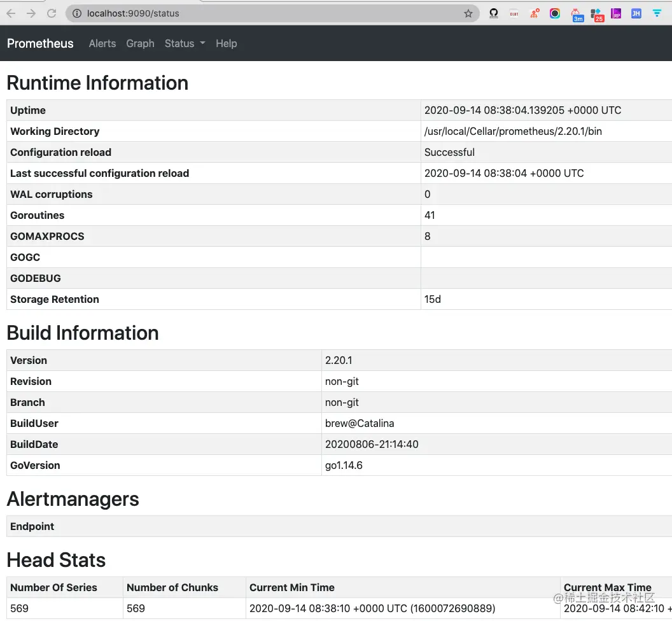Screen dimensions: 672x621
Task: Select the Branch value non-git
Action: [x=342, y=402]
